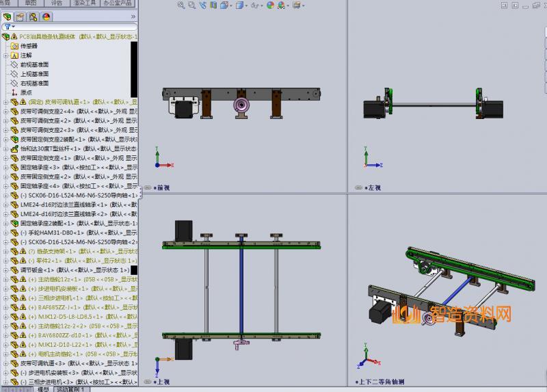Expand the 调节钣金<1> component node

(5, 270)
